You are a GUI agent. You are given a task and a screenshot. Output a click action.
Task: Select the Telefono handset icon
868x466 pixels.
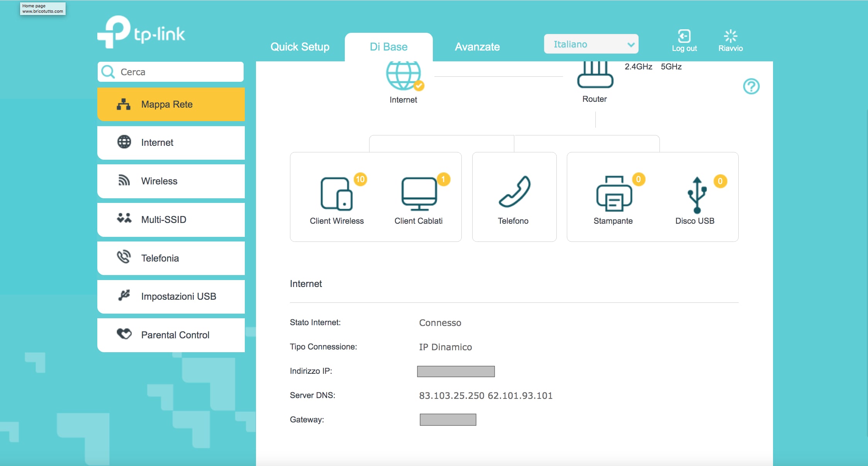point(514,192)
